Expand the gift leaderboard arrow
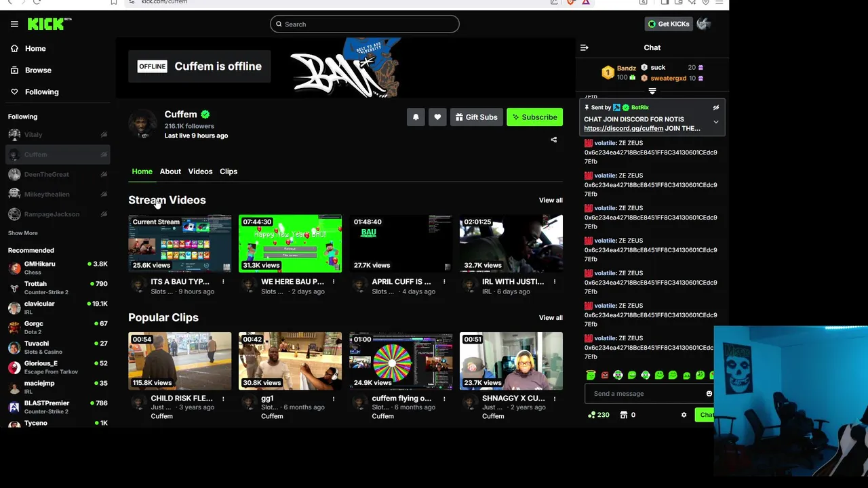The image size is (868, 488). 652,91
